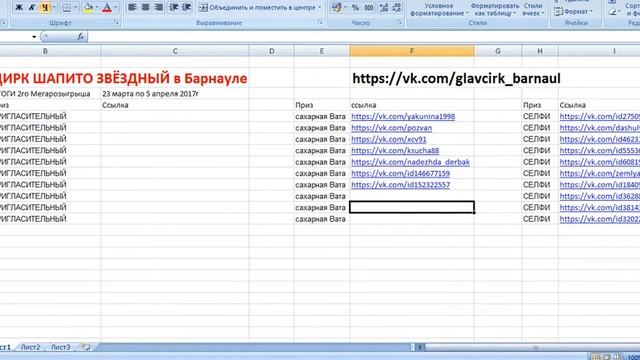Viewport: 640px width, 360px height.
Task: Open Условное форматирование menu
Action: click(x=439, y=9)
